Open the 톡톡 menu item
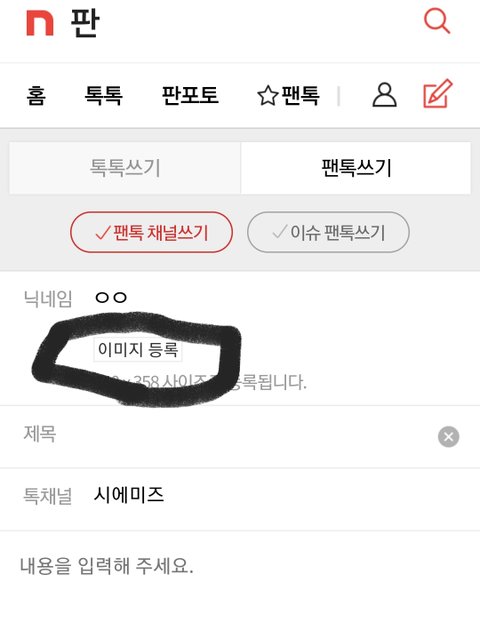 [x=103, y=95]
